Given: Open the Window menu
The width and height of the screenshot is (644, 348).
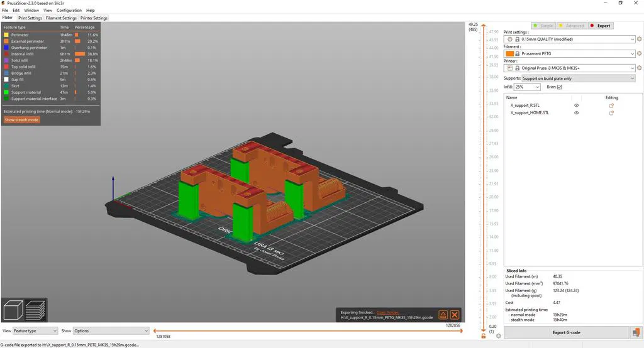Looking at the screenshot, I should coord(31,10).
